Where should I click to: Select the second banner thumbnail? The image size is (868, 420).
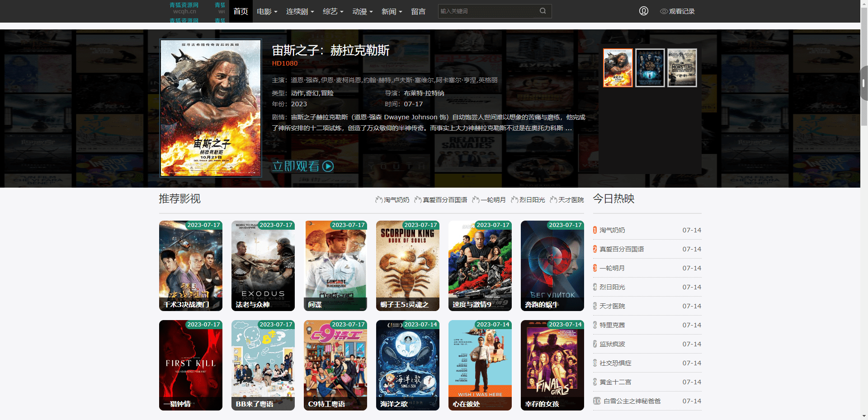pos(650,68)
